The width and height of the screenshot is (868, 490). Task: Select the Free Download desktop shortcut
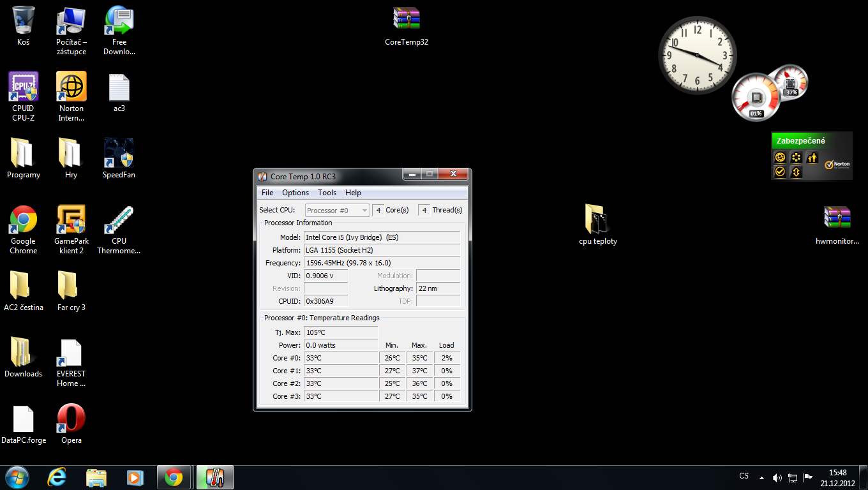click(119, 31)
